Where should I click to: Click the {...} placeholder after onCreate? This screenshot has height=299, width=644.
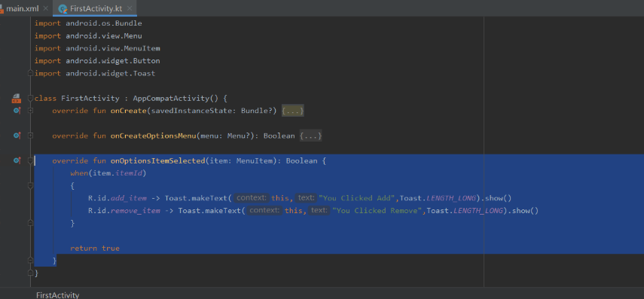click(292, 111)
